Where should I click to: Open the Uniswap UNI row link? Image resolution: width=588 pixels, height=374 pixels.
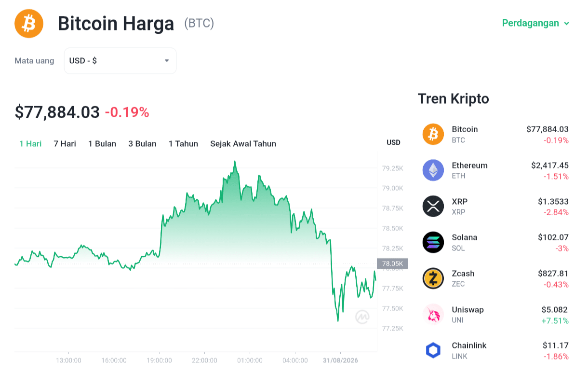coord(495,315)
